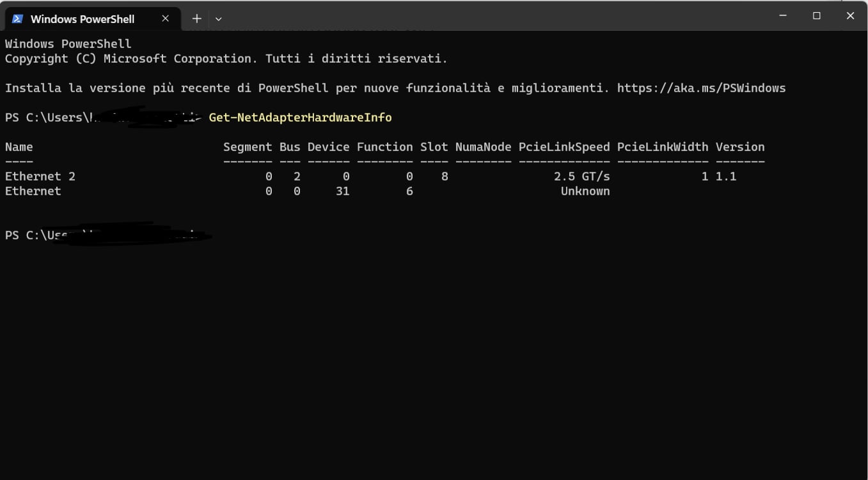Click the PowerShell icon in the tab
868x480 pixels.
pyautogui.click(x=18, y=19)
